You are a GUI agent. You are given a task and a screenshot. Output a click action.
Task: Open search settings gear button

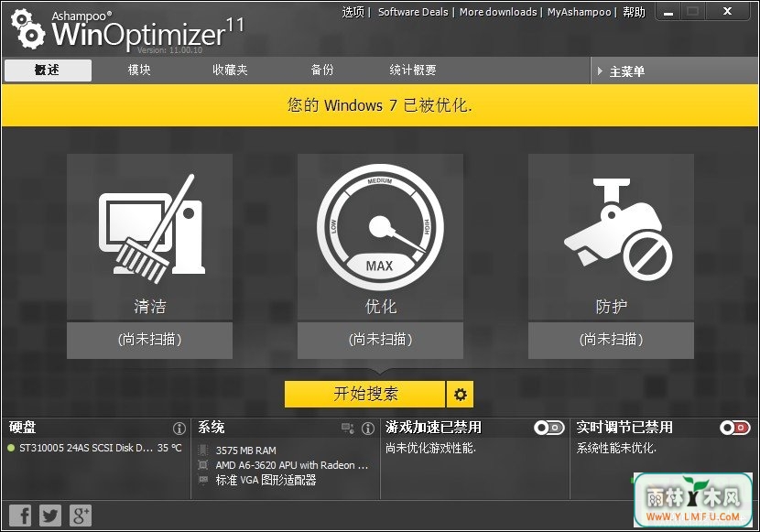[460, 395]
